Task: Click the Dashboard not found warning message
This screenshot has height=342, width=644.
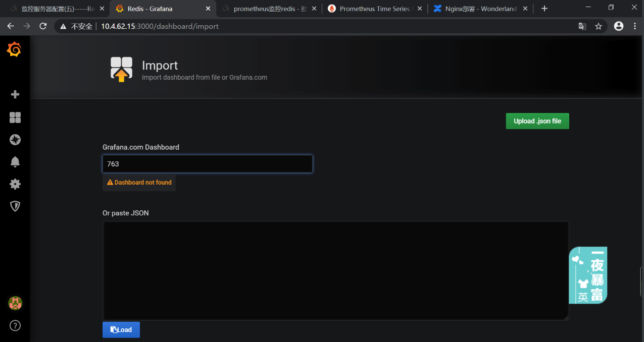Action: 139,183
